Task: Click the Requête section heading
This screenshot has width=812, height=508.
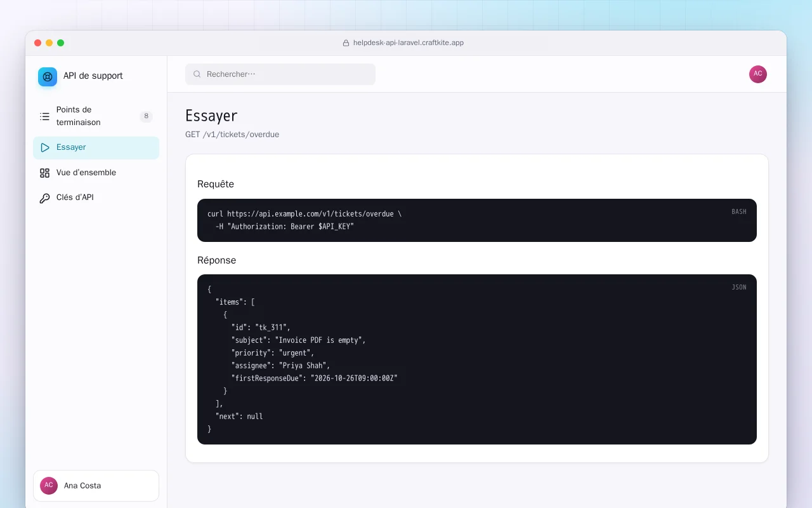Action: pyautogui.click(x=216, y=184)
